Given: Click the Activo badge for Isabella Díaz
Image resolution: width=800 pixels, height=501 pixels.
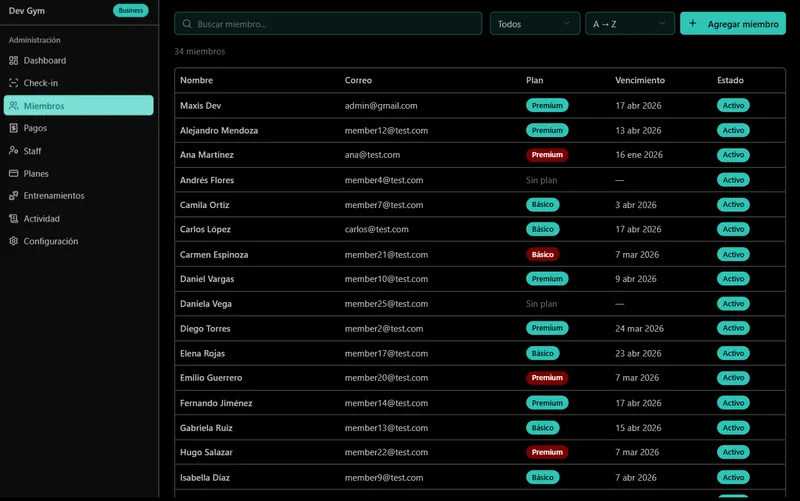Looking at the screenshot, I should coord(733,478).
